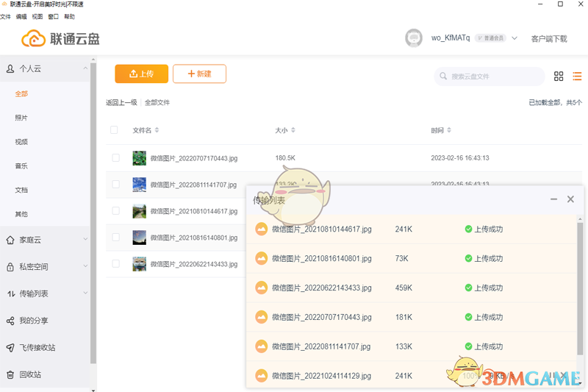This screenshot has width=588, height=392.
Task: Open thumbnail of 微信图片_20220707170443.jpg in file list
Action: point(140,158)
